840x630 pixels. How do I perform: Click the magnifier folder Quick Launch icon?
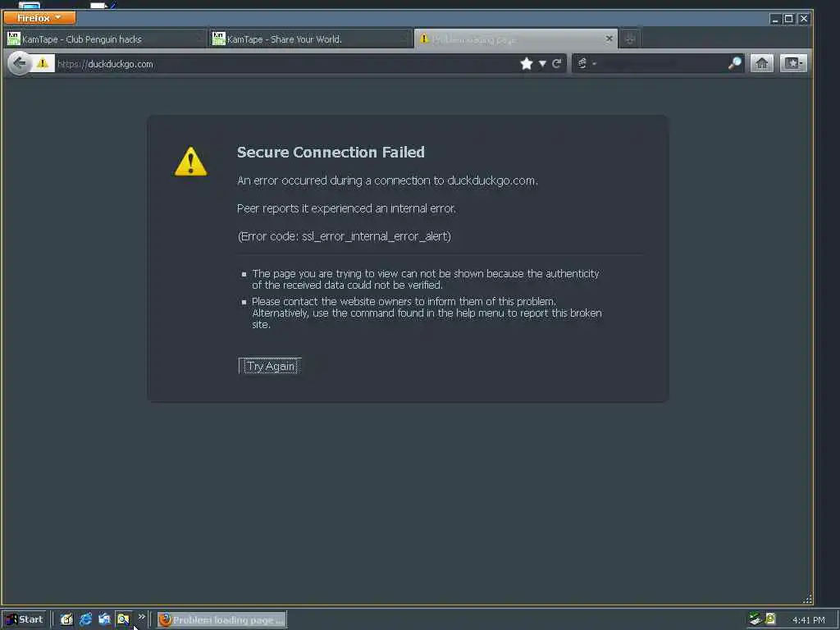(x=123, y=620)
